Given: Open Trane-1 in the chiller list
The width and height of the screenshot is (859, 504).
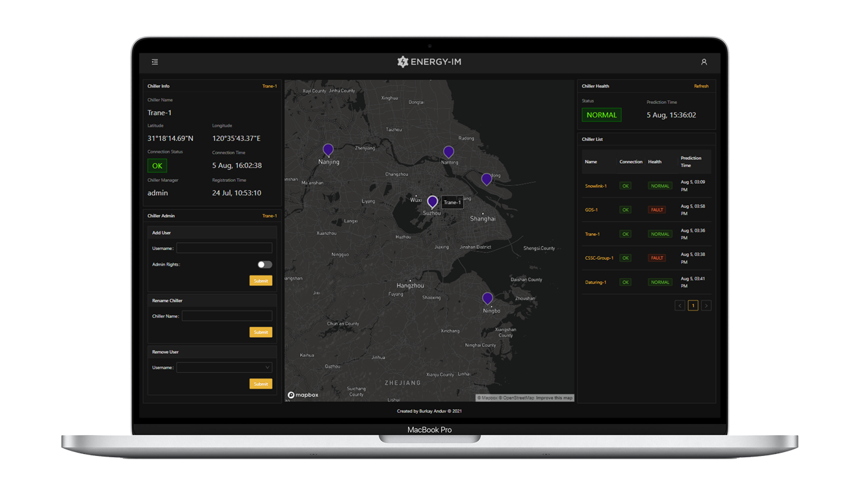Looking at the screenshot, I should (592, 234).
